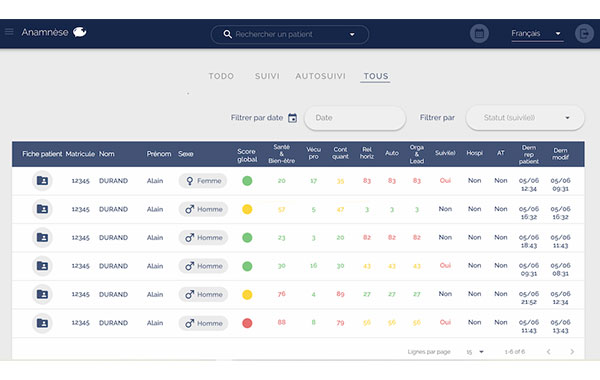Open patient file for row with Santé score 76
The width and height of the screenshot is (600, 380).
[42, 294]
